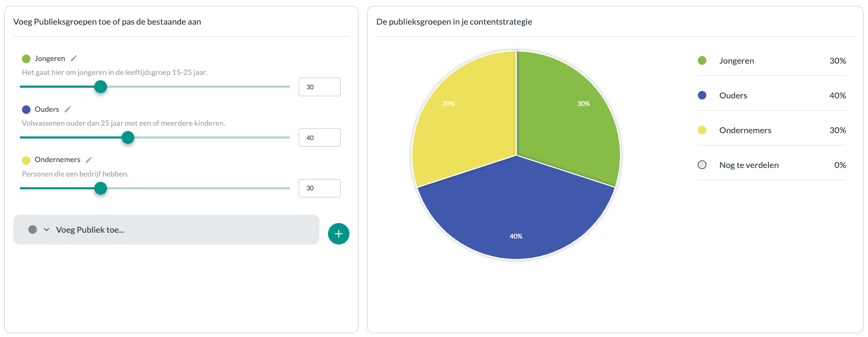868x337 pixels.
Task: Click the pencil icon next to Ouders
Action: 68,109
